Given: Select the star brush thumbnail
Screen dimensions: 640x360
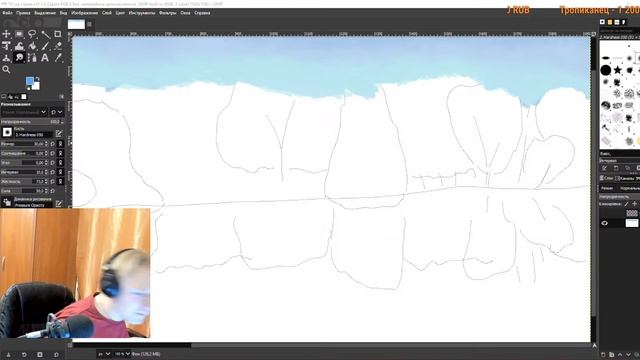Looking at the screenshot, I should tap(618, 70).
